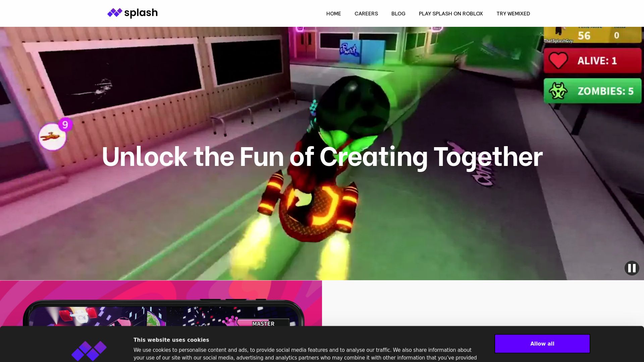644x362 pixels.
Task: Click the Allow all cookies button
Action: click(542, 344)
